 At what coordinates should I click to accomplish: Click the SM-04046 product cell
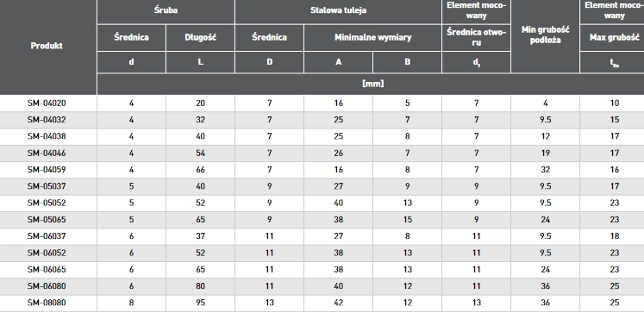pyautogui.click(x=47, y=153)
